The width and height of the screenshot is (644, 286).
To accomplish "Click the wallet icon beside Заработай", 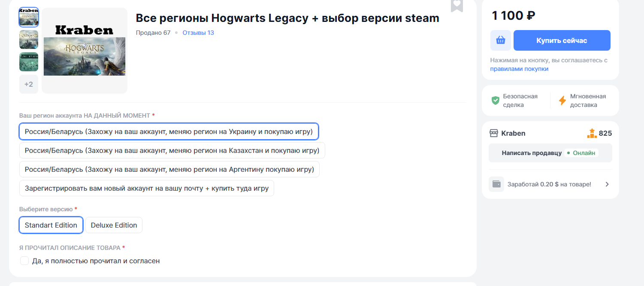I will (x=496, y=184).
